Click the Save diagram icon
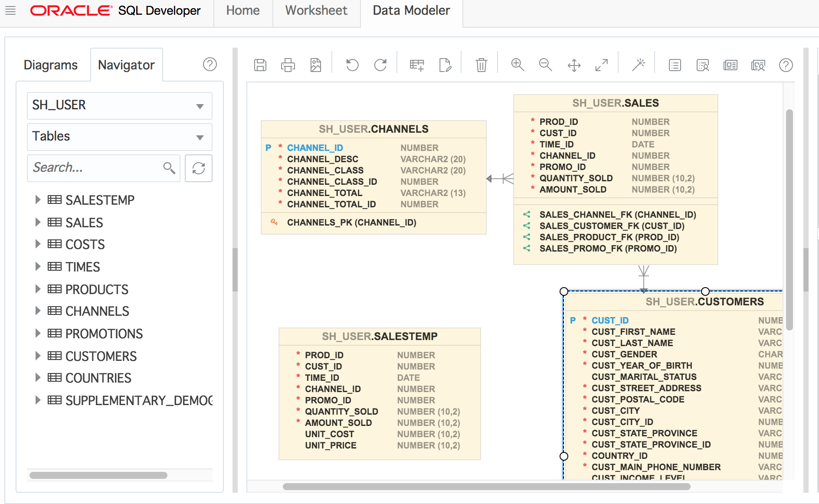The height and width of the screenshot is (504, 819). tap(260, 65)
